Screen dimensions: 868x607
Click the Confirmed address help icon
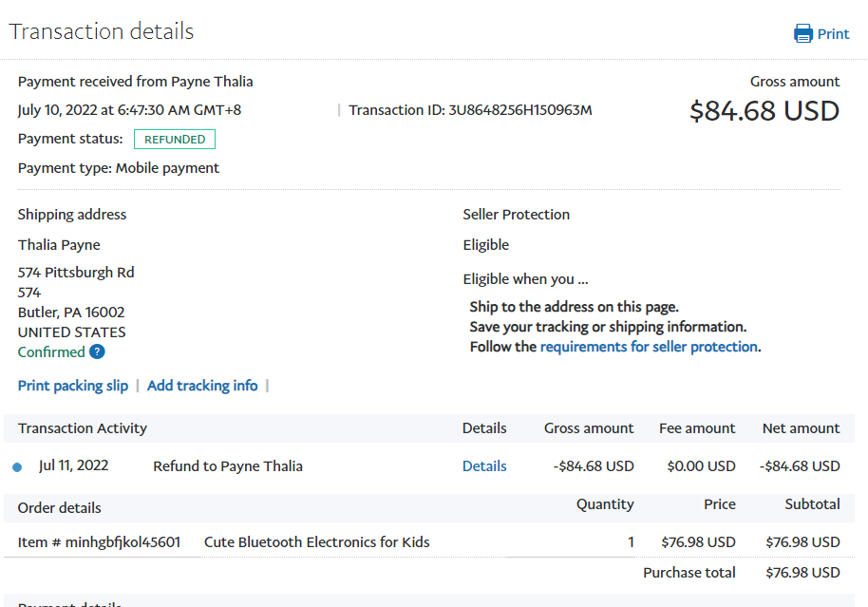pos(97,351)
